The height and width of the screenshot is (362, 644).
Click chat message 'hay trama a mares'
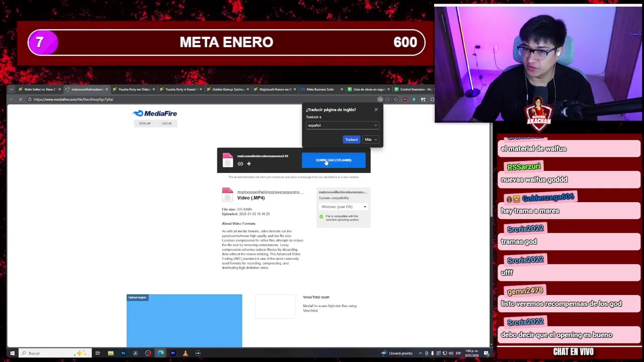click(x=530, y=211)
